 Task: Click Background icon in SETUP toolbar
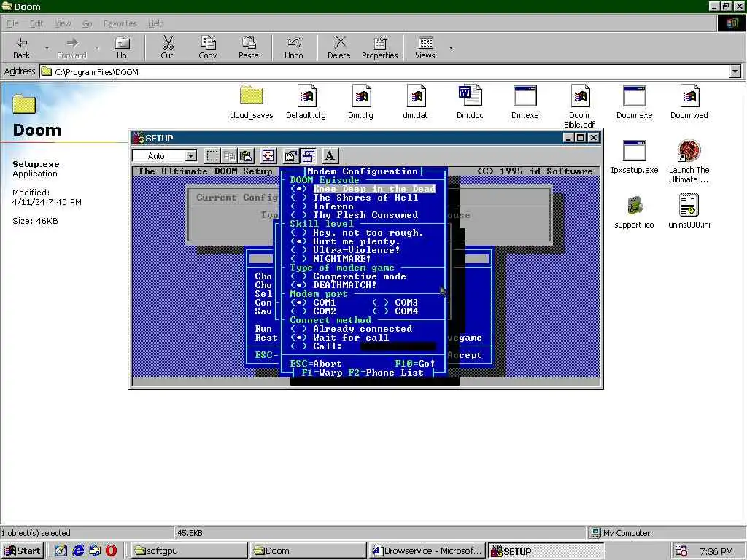[309, 156]
